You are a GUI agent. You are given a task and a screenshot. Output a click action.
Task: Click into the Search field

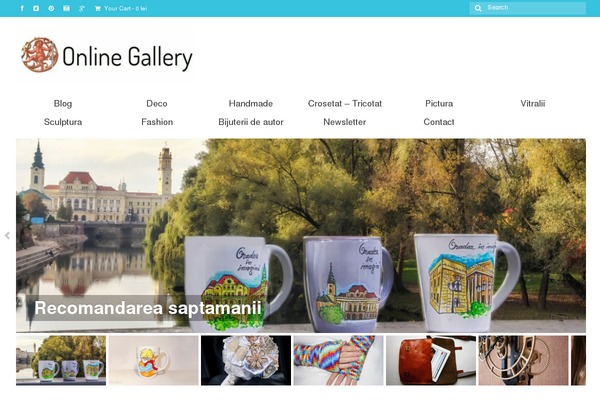[528, 8]
